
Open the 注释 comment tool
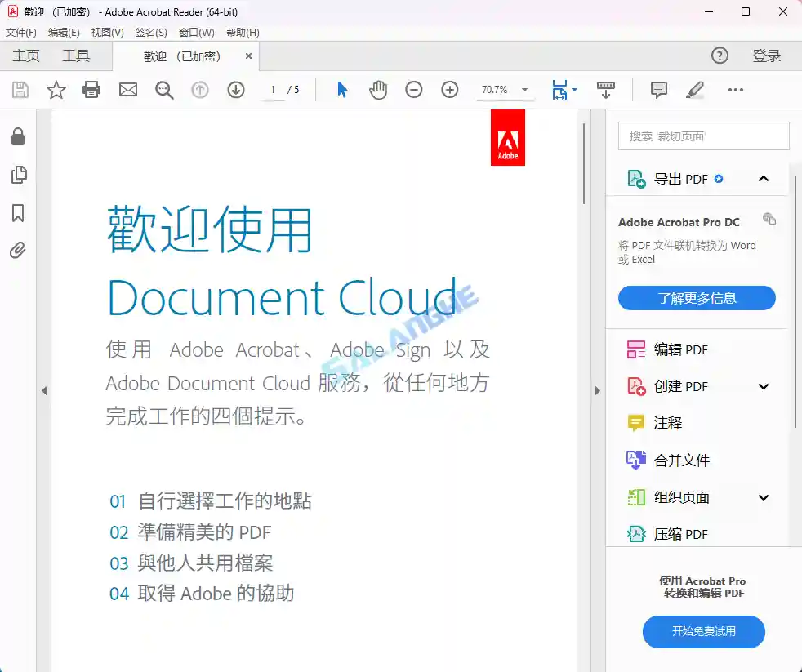(x=658, y=90)
